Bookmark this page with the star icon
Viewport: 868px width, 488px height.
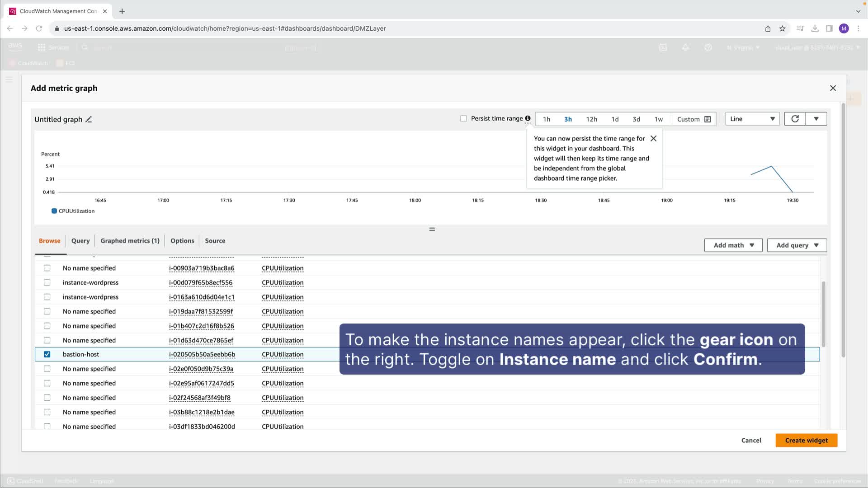pos(783,28)
